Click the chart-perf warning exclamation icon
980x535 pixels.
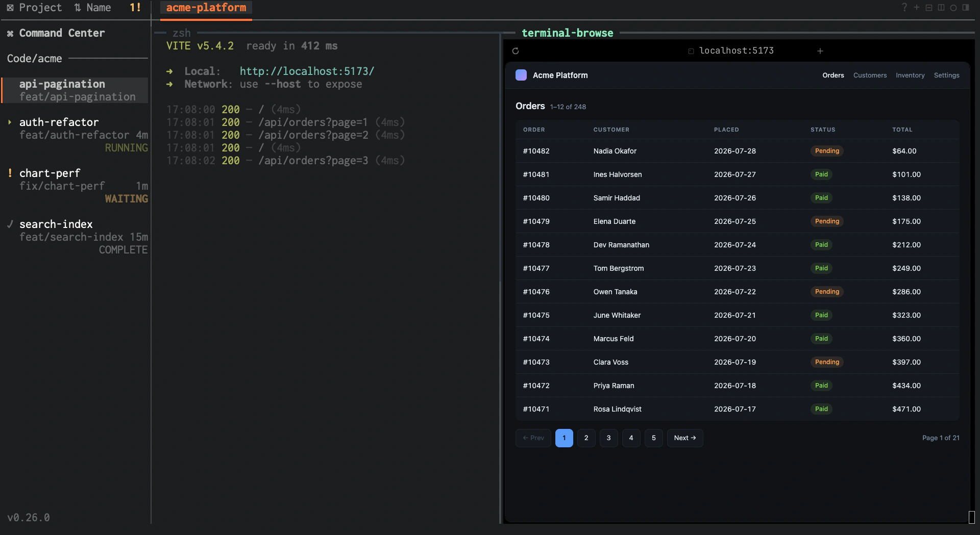tap(10, 173)
